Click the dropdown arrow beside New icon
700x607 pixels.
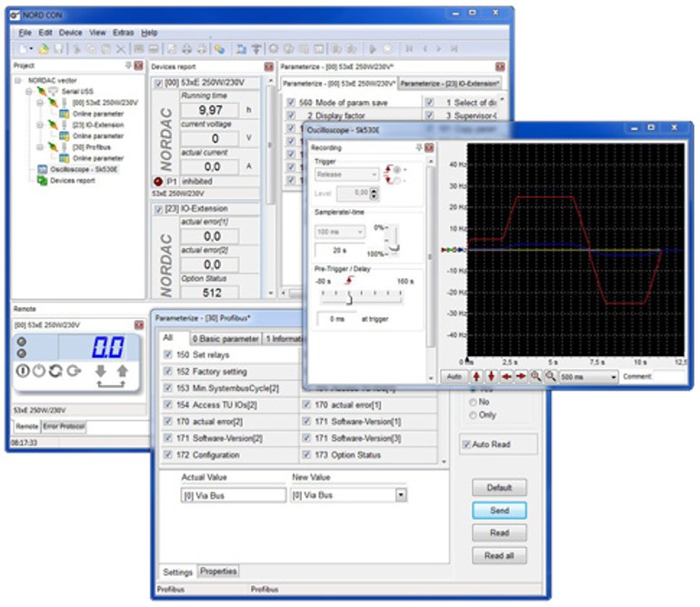pos(31,49)
